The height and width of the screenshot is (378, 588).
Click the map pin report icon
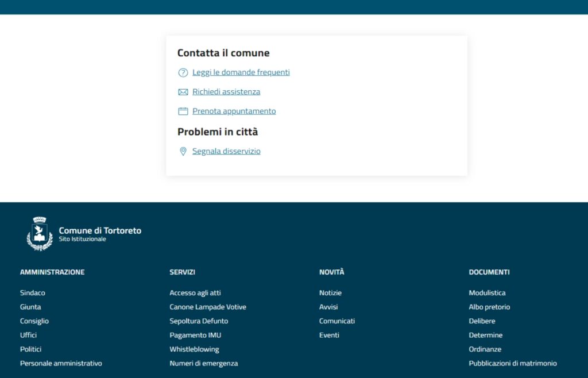coord(183,152)
